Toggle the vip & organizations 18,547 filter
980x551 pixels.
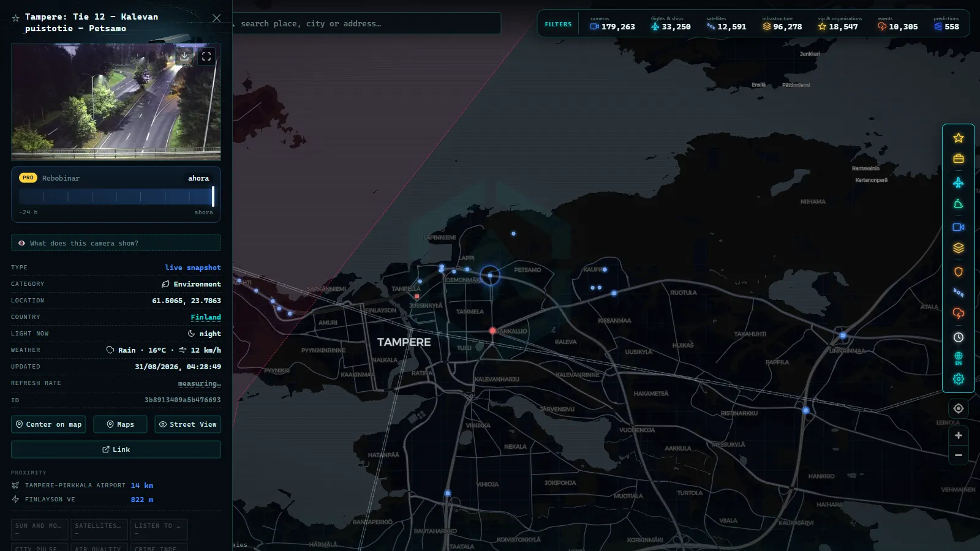[839, 24]
